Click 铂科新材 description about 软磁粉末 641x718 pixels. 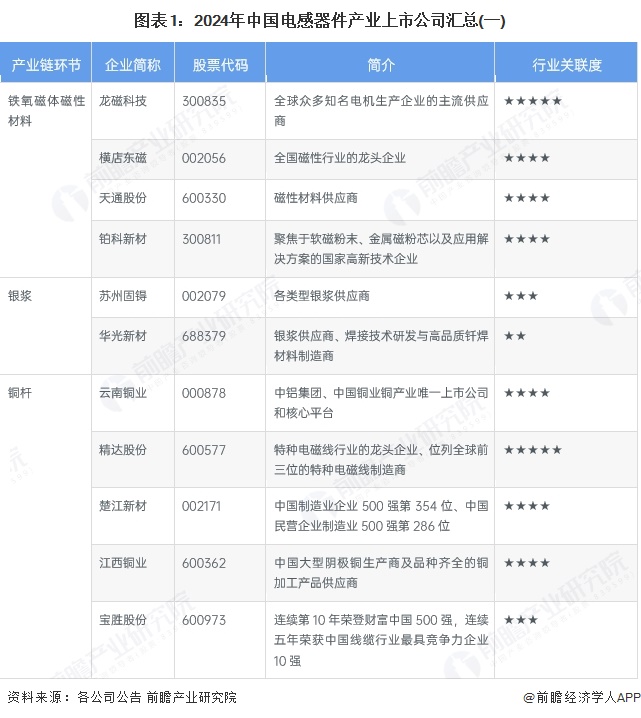(381, 249)
